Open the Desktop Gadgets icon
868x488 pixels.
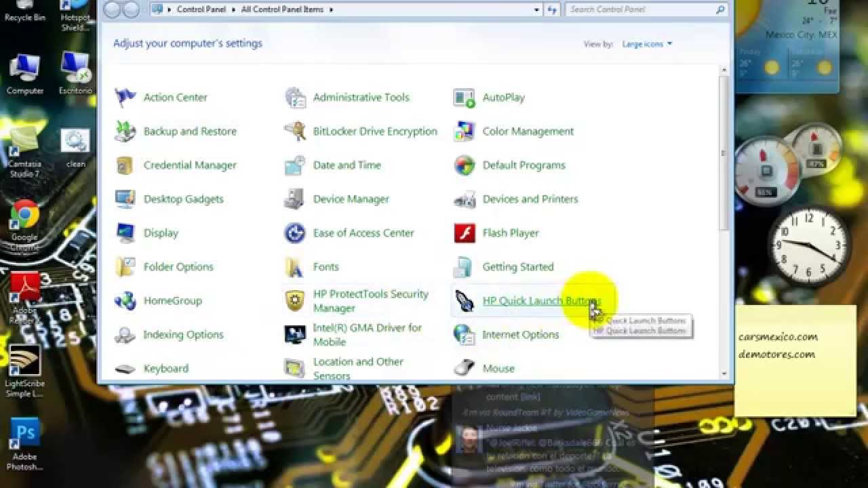[125, 199]
